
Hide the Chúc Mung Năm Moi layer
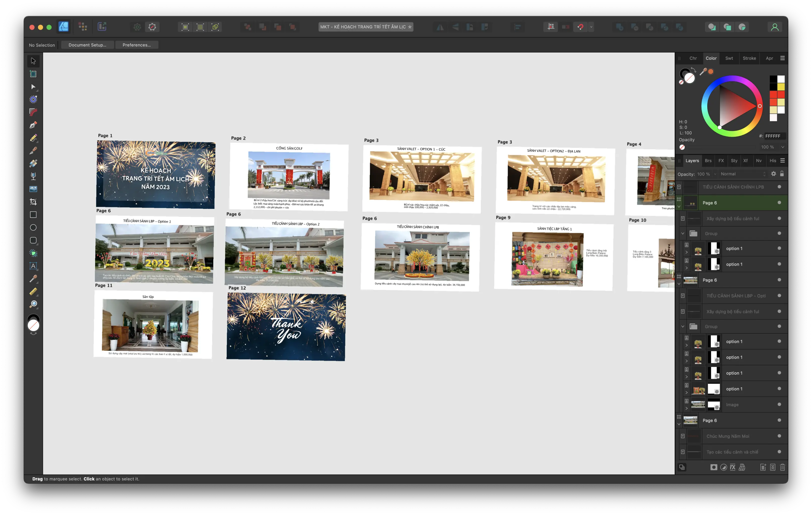(x=779, y=436)
